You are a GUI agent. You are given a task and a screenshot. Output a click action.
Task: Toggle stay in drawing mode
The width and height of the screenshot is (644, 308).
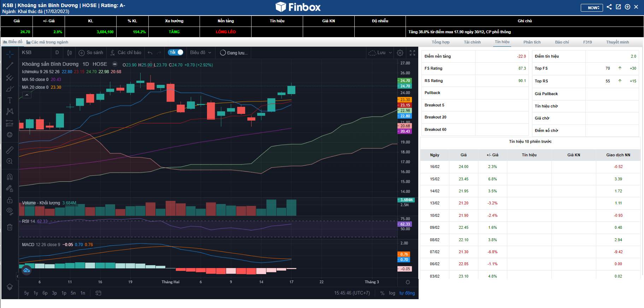click(10, 188)
